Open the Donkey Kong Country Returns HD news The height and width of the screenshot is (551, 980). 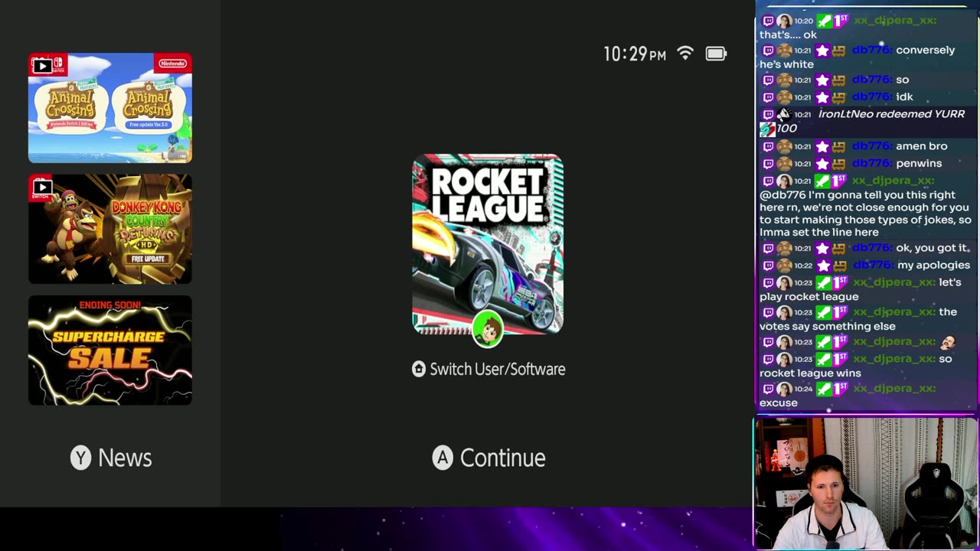110,229
